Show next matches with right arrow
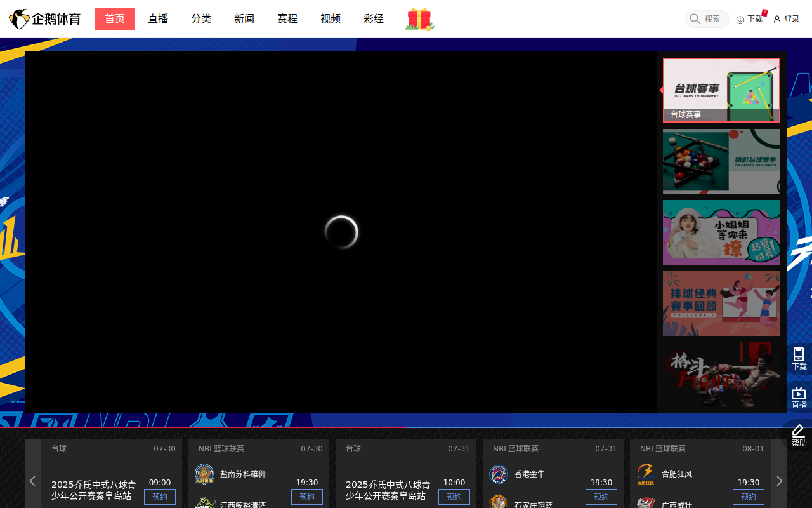The width and height of the screenshot is (812, 508). click(x=779, y=481)
